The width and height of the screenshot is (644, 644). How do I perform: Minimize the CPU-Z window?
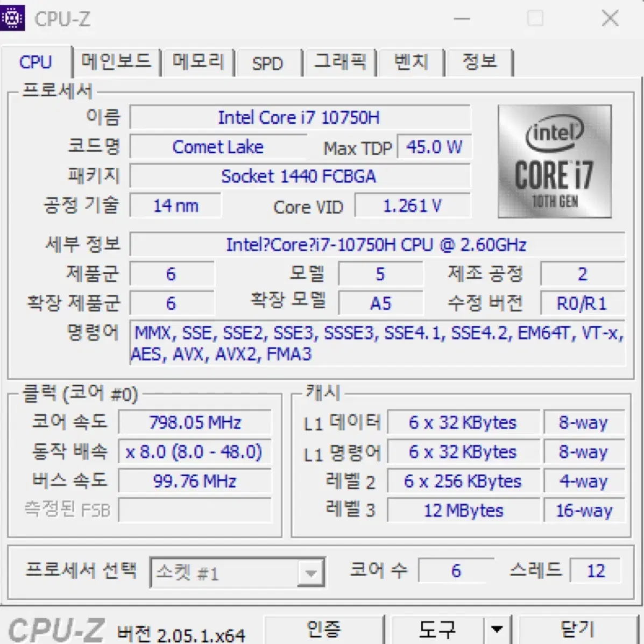tap(462, 18)
